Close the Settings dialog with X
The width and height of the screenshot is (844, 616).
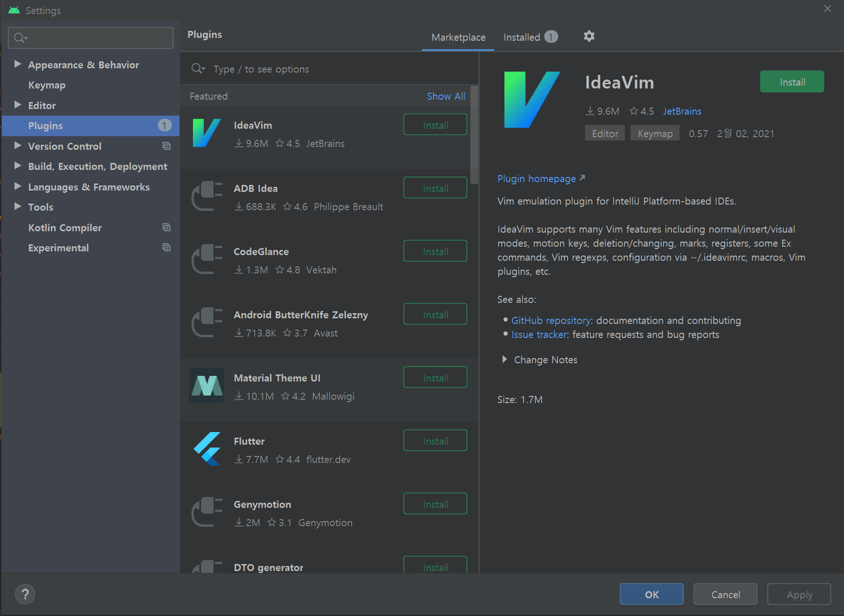pos(828,8)
